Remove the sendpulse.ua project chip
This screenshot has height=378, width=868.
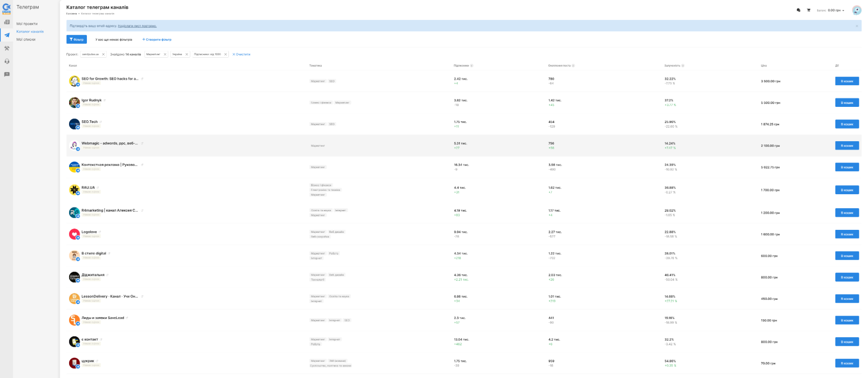click(x=103, y=54)
